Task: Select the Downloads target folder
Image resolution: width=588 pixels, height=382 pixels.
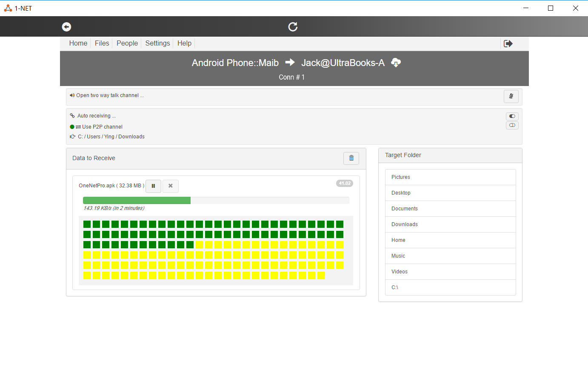Action: [450, 224]
